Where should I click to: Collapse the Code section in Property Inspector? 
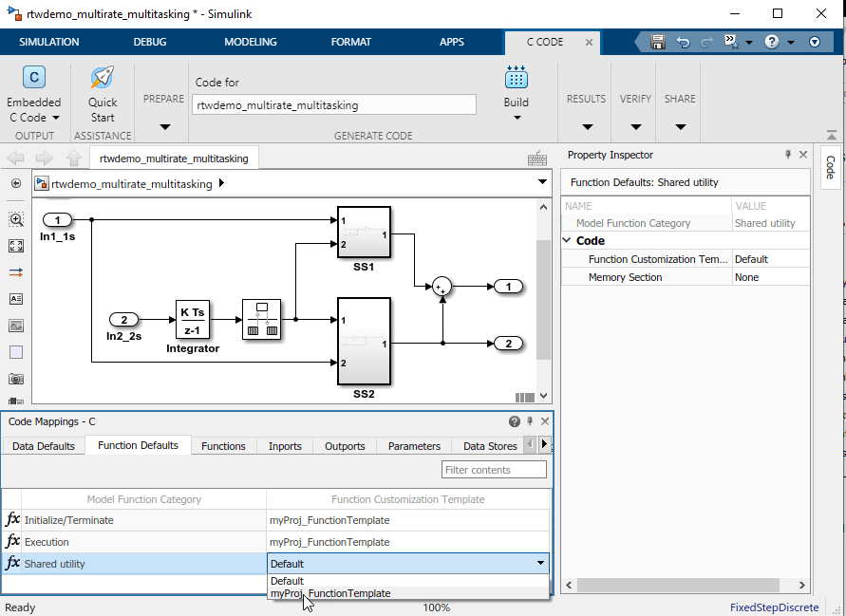(568, 241)
